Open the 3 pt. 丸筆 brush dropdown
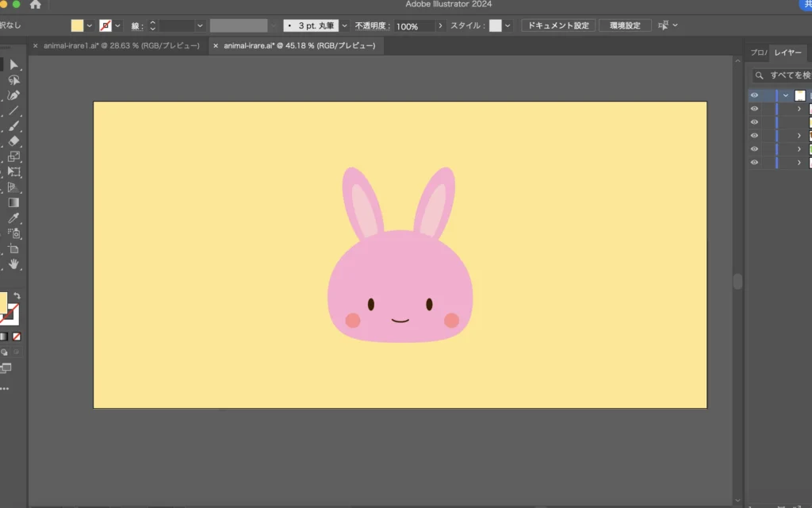 (x=344, y=25)
